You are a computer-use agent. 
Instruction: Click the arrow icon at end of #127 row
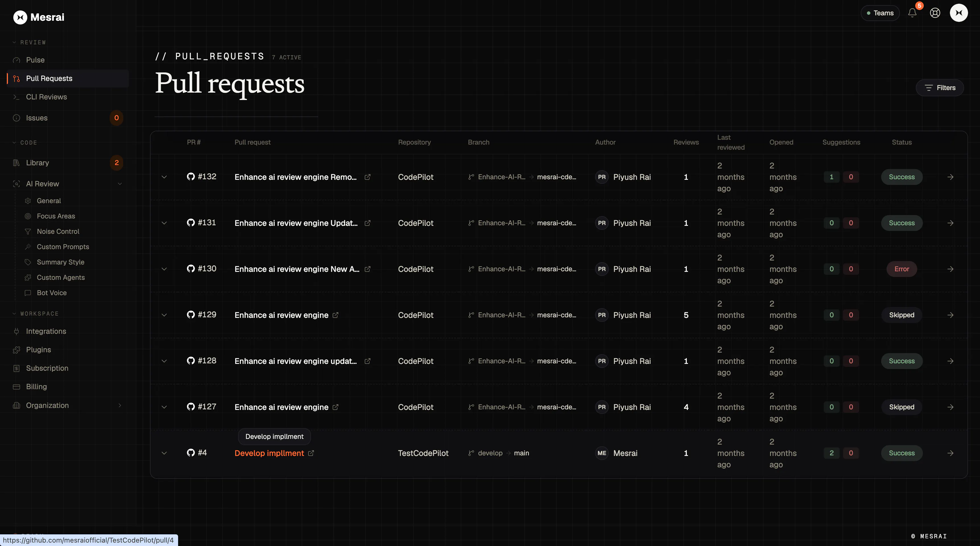click(x=950, y=407)
